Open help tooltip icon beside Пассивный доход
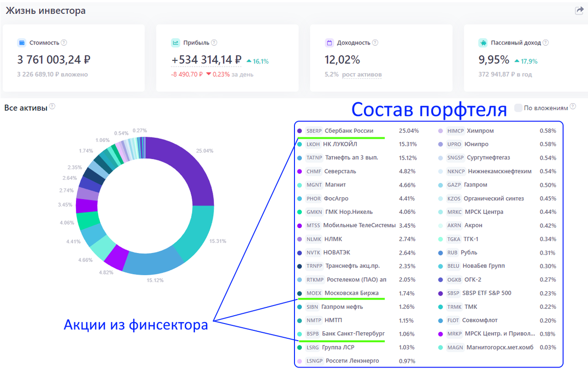Viewport: 588px width, 371px height. click(546, 43)
